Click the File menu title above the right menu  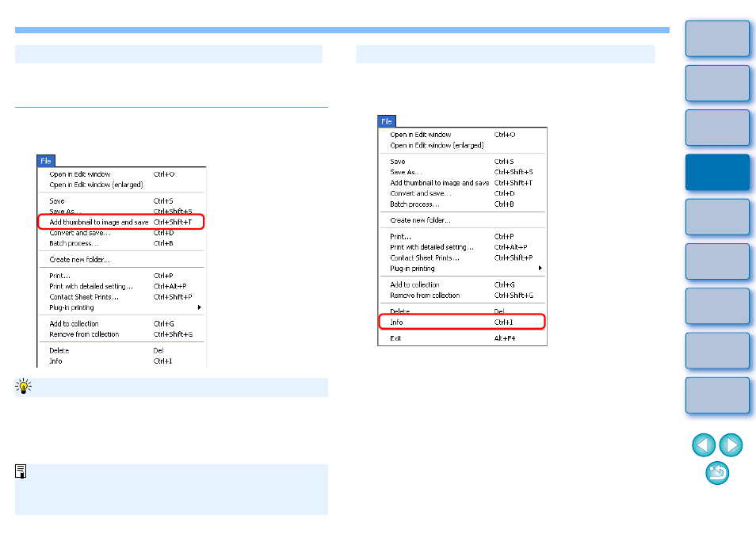[387, 121]
